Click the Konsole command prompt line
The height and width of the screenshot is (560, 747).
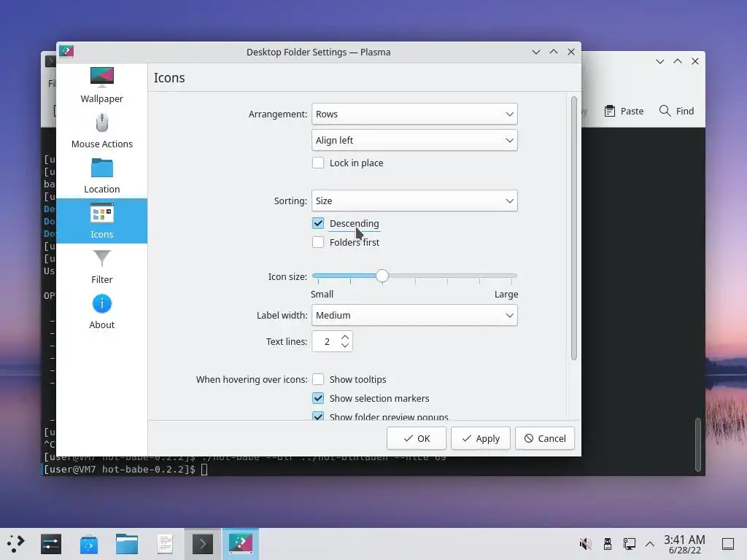pyautogui.click(x=126, y=470)
